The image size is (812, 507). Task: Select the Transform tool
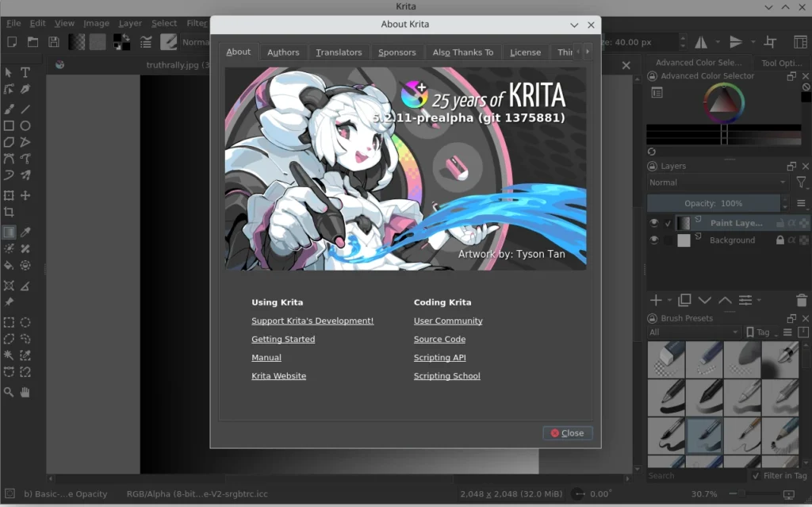[x=9, y=195]
